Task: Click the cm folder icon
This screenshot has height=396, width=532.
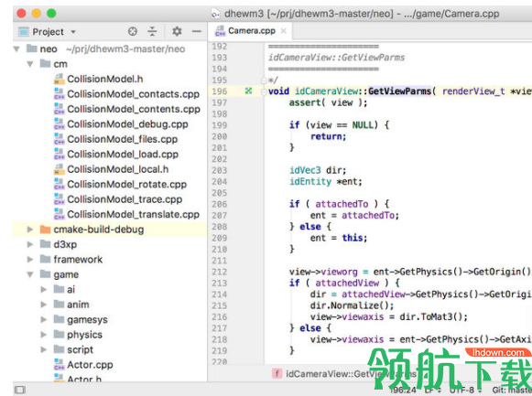Action: pos(45,63)
